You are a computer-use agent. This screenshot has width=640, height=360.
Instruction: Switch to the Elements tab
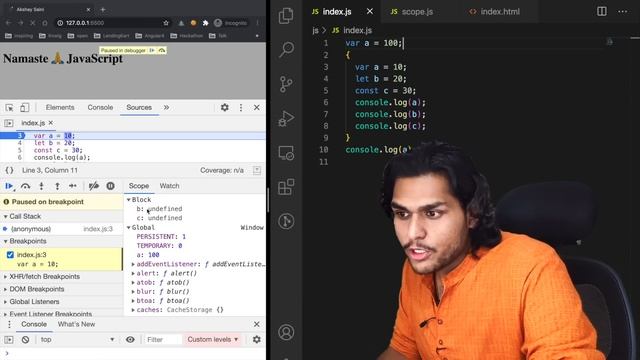pos(60,107)
